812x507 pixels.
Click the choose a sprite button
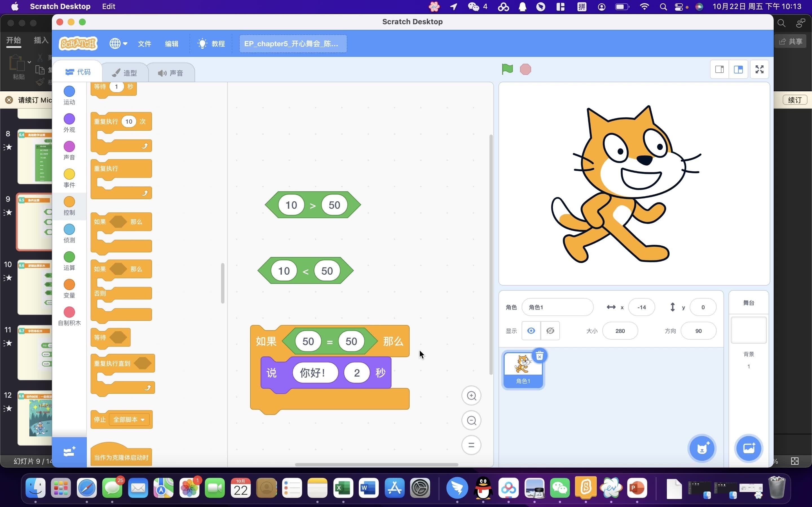click(x=701, y=449)
